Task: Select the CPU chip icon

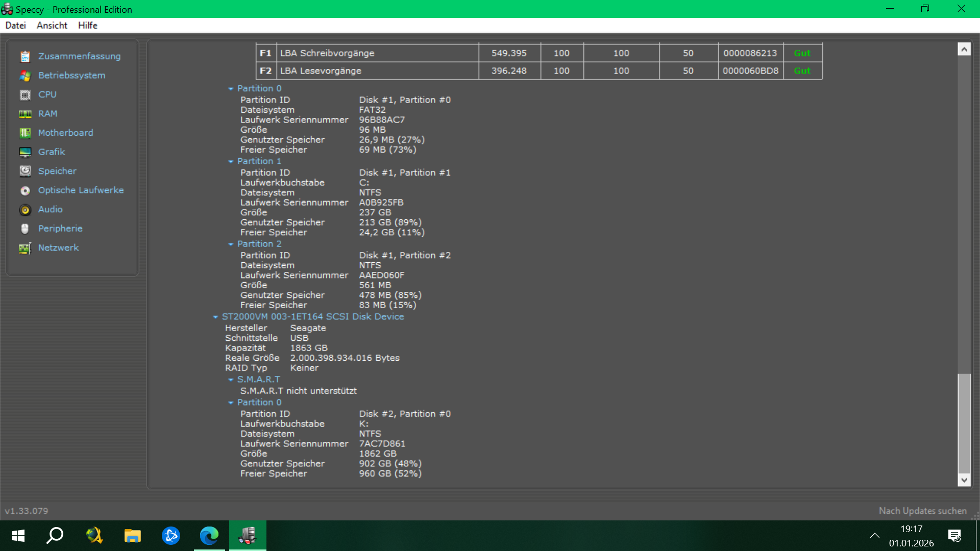Action: click(25, 95)
